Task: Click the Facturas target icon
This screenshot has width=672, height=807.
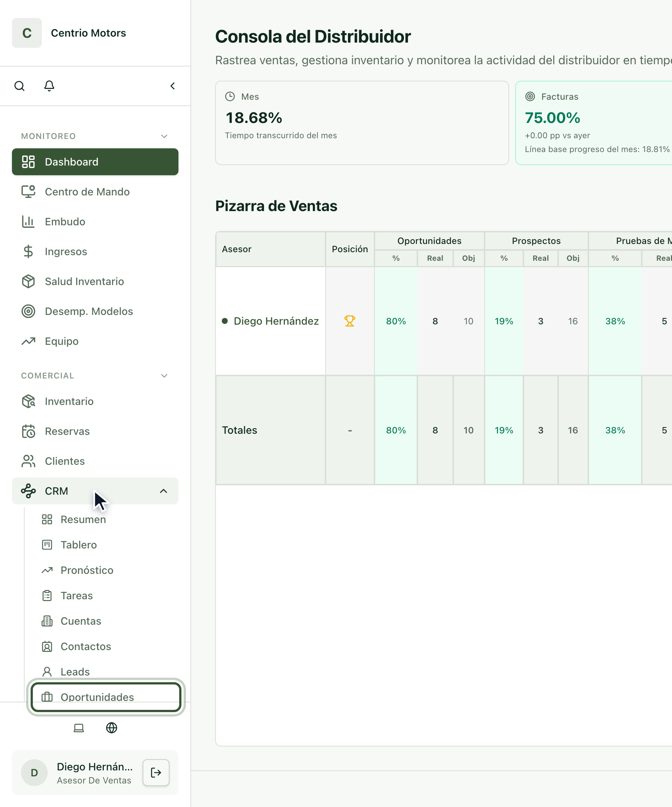Action: tap(530, 96)
